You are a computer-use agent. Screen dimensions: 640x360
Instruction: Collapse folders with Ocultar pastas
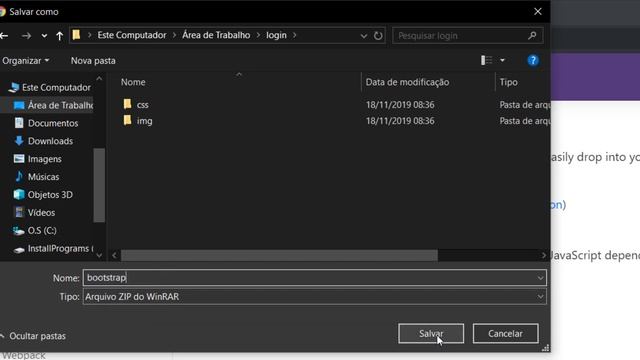33,336
